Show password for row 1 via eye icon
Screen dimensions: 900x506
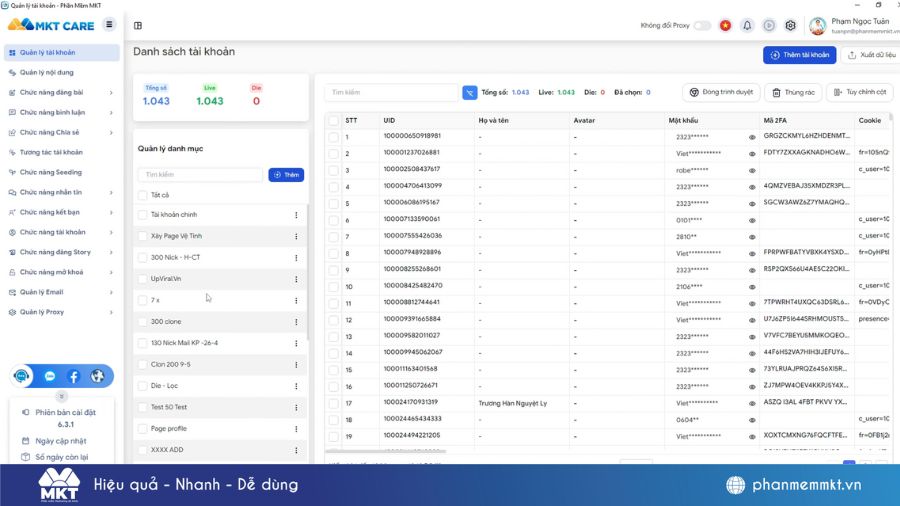pos(752,136)
